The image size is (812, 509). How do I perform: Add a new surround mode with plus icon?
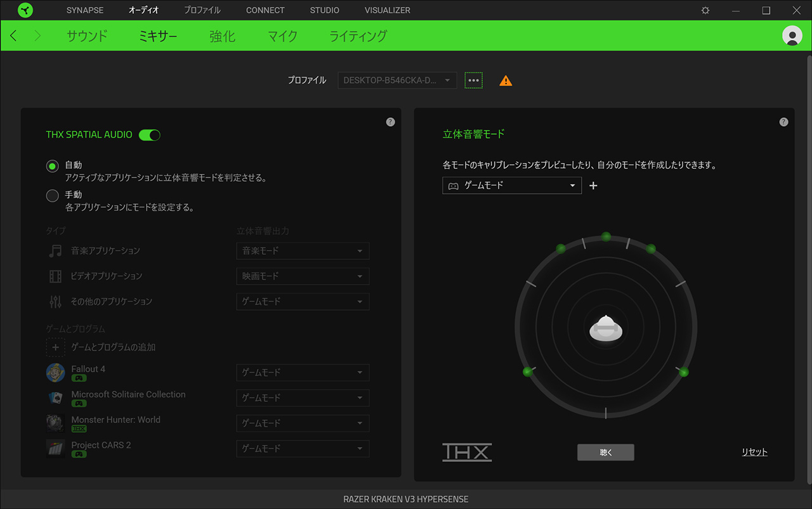click(x=593, y=186)
